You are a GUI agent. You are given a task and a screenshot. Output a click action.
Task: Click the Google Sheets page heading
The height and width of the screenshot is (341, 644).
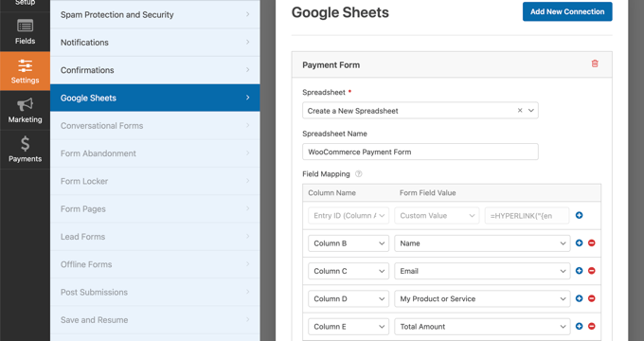[x=340, y=12]
